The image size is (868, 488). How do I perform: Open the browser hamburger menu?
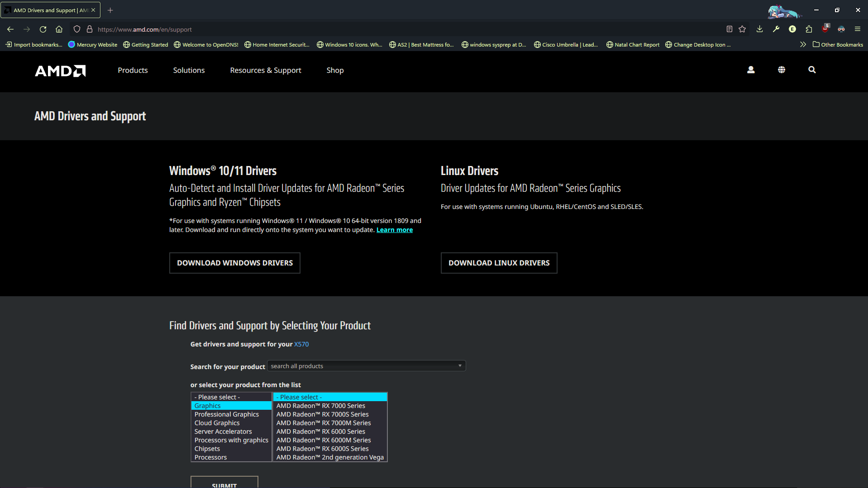pyautogui.click(x=858, y=29)
